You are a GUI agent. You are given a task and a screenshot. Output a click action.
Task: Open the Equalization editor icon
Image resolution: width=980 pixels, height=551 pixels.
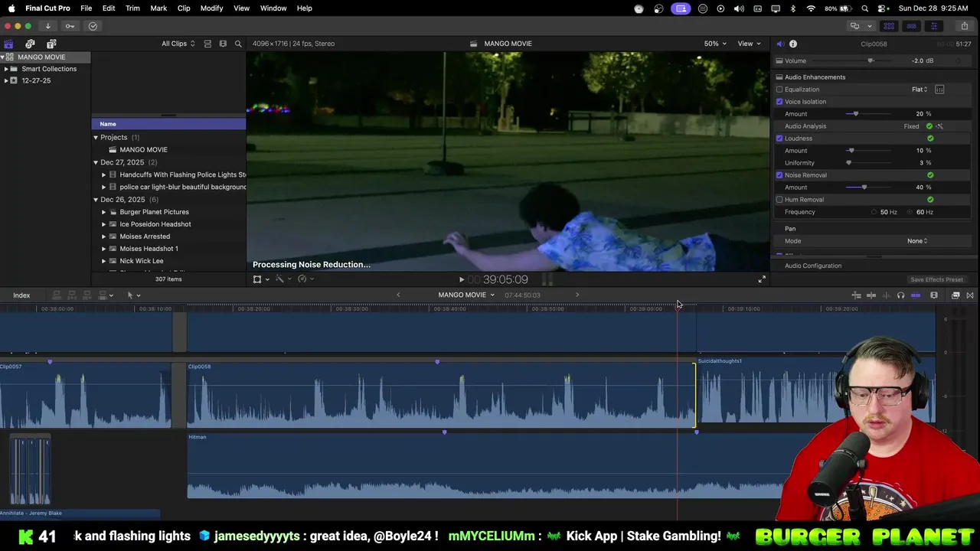939,90
